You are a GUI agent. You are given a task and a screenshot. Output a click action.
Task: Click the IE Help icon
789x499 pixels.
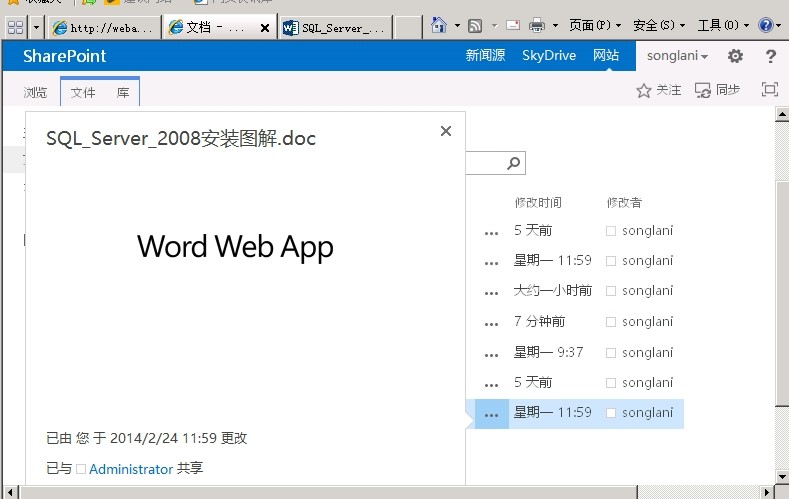766,25
